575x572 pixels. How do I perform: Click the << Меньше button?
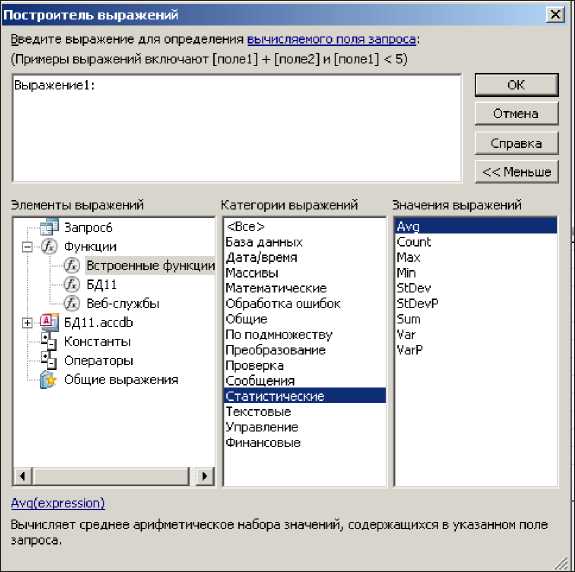click(x=516, y=172)
